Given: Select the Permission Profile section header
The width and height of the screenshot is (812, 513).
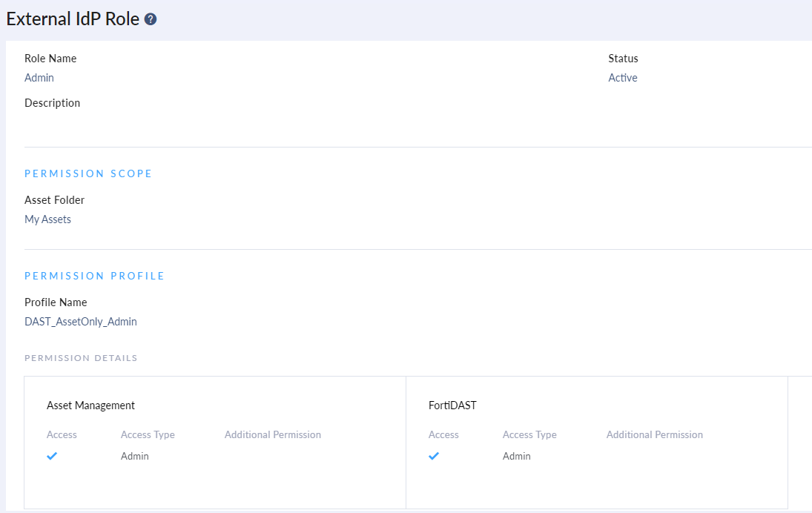Looking at the screenshot, I should point(95,276).
